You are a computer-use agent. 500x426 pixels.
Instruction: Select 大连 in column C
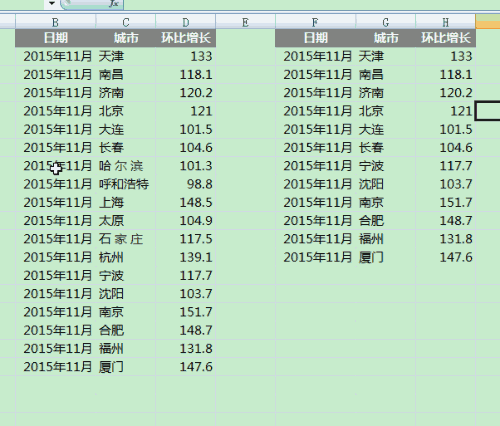coord(126,129)
